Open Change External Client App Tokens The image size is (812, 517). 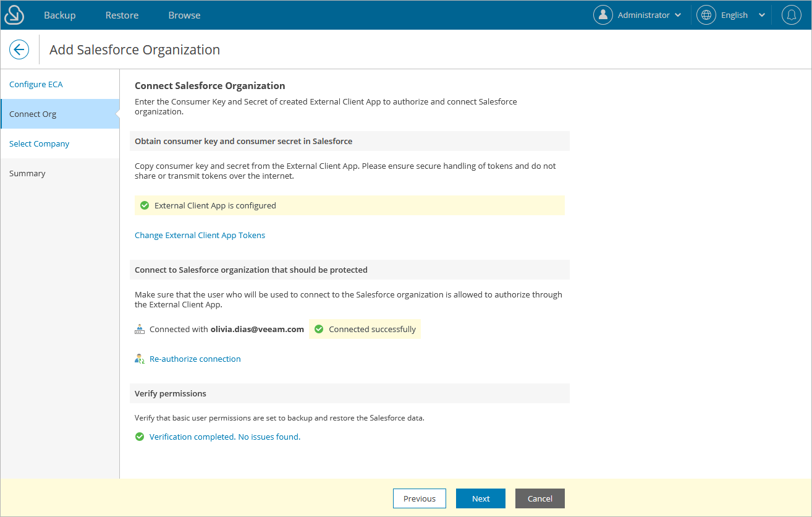point(200,235)
